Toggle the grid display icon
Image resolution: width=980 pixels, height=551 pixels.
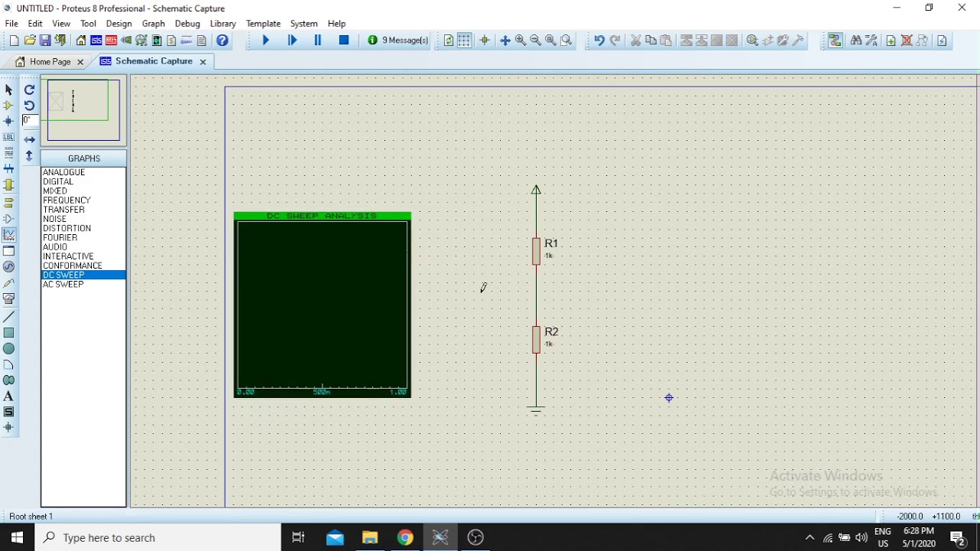coord(464,41)
